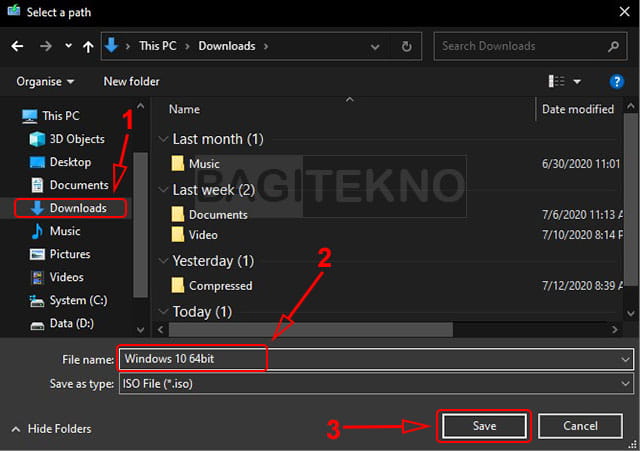
Task: Click the date 7/12/2020 8:39
Action: (582, 286)
